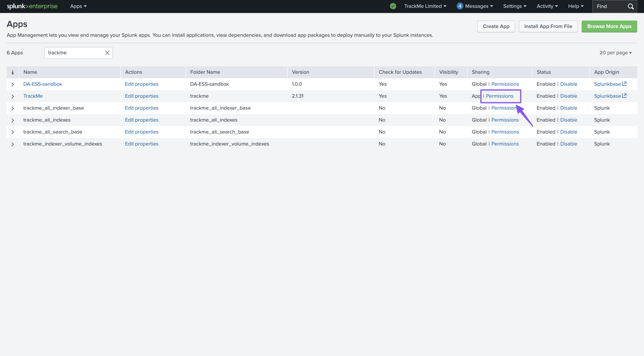This screenshot has width=644, height=356.
Task: Open Splunkbase external link for DA-ESS-sandbox
Action: tap(610, 84)
